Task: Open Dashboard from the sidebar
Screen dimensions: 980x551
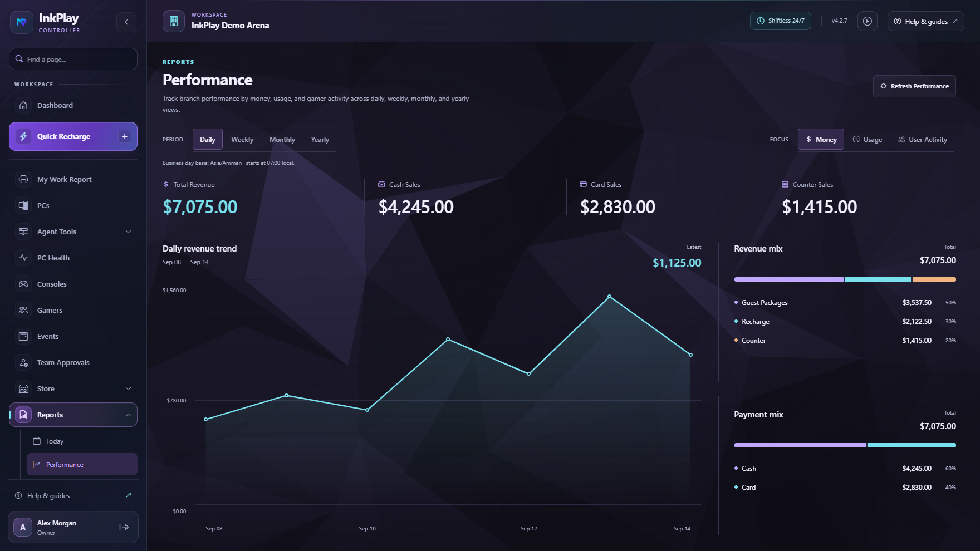Action: (73, 105)
